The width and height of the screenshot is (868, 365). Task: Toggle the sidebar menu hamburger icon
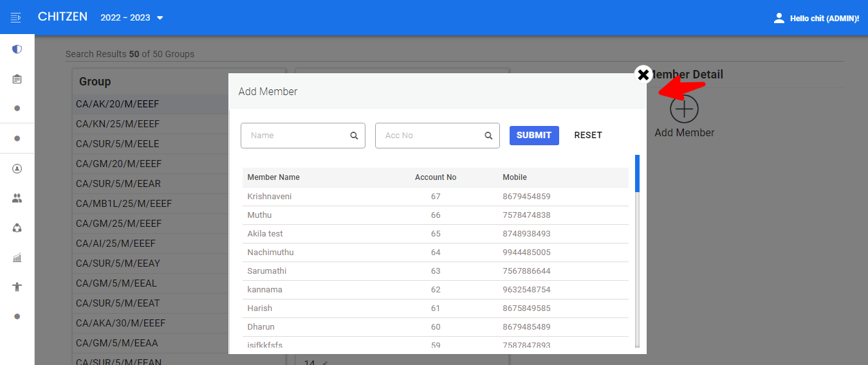pyautogui.click(x=16, y=17)
